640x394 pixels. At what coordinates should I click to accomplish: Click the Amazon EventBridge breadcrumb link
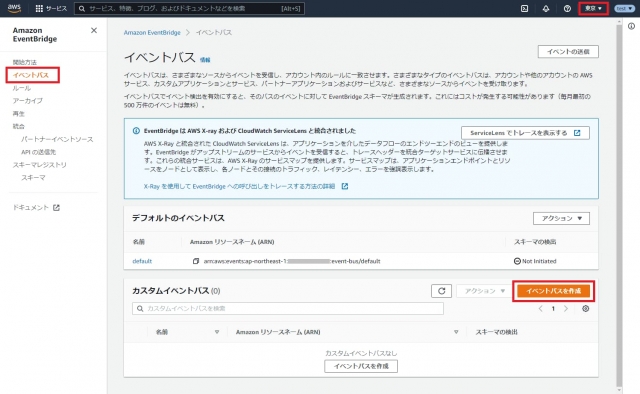[152, 33]
